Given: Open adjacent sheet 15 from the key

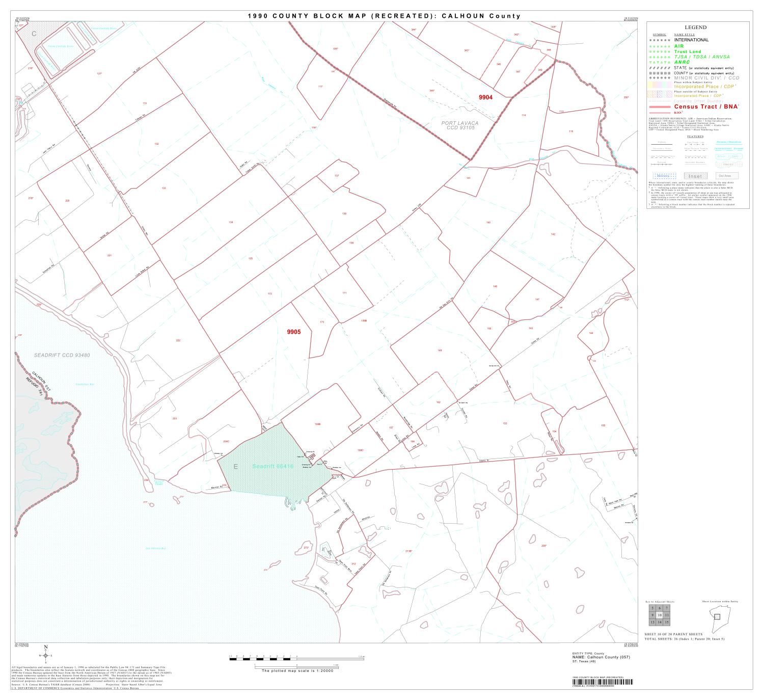Looking at the screenshot, I should (x=667, y=622).
